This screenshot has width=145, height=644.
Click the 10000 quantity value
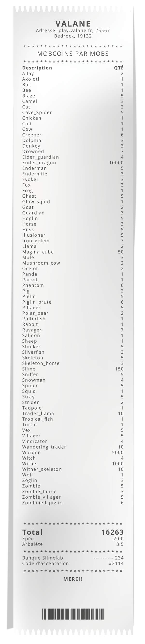pos(116,163)
